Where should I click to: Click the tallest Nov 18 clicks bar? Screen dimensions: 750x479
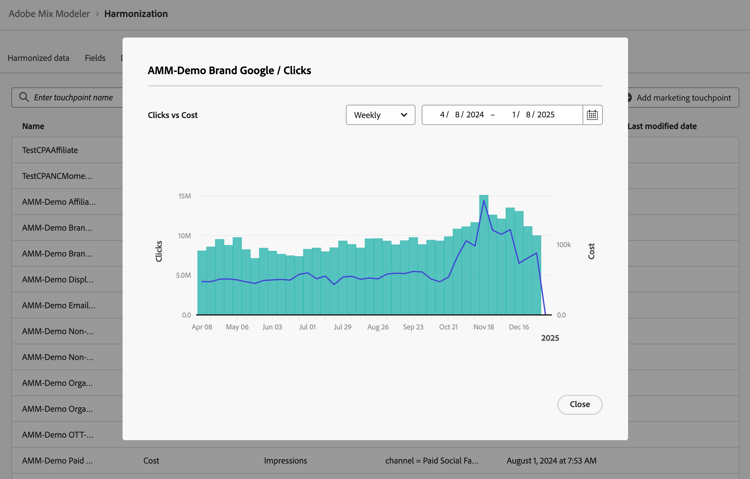(484, 255)
